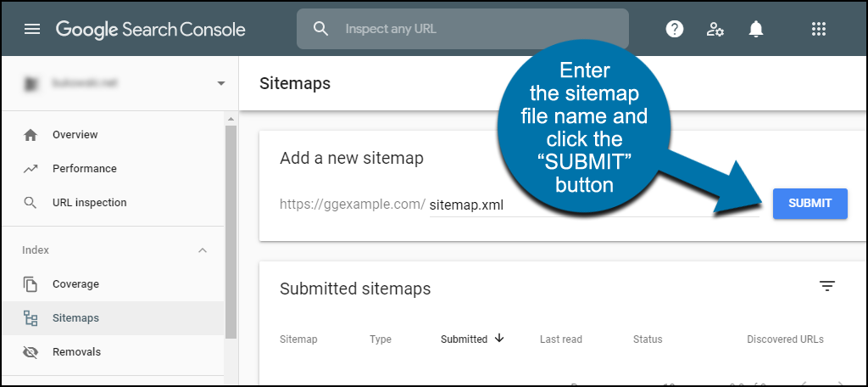The image size is (868, 387).
Task: Open the property selector dropdown
Action: 221,84
